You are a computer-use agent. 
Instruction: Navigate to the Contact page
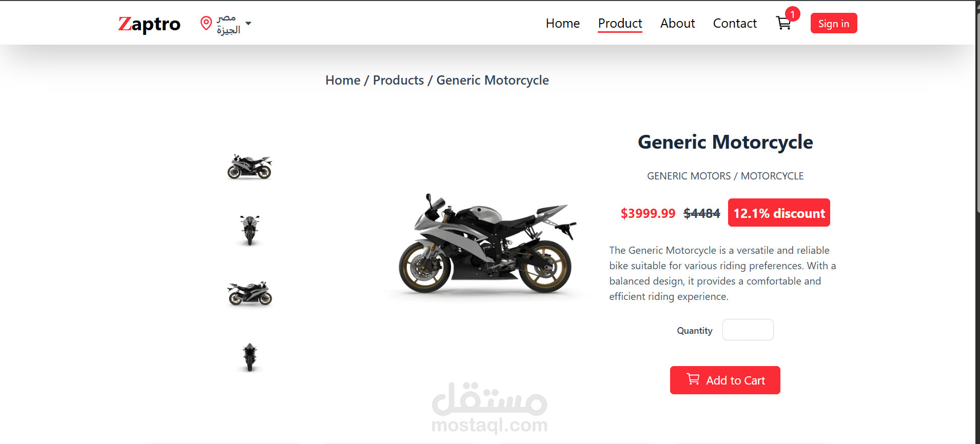tap(735, 23)
